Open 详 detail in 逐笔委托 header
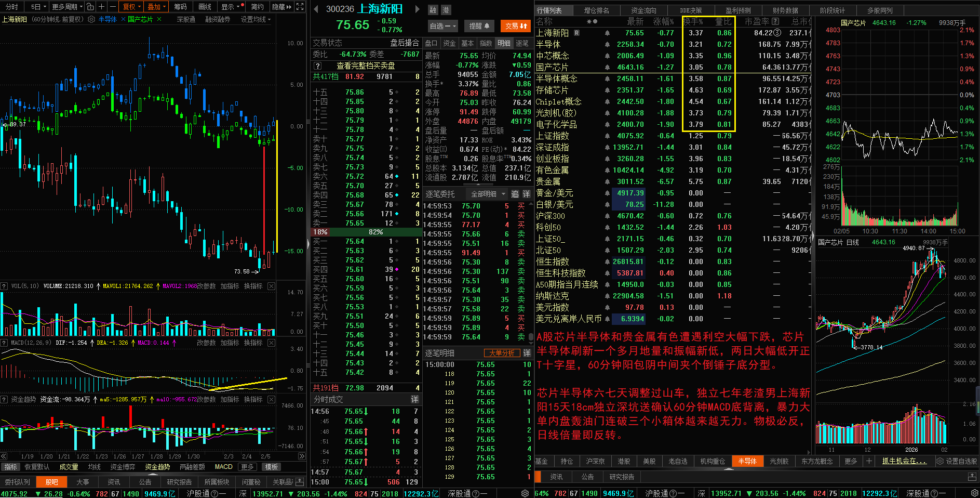Viewport: 980px width, 498px height. 526,194
